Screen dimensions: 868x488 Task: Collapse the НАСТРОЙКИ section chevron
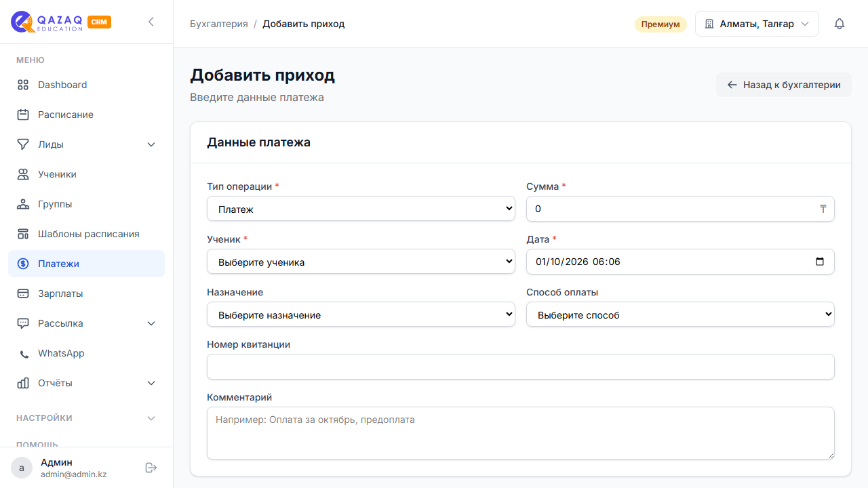[x=151, y=418]
